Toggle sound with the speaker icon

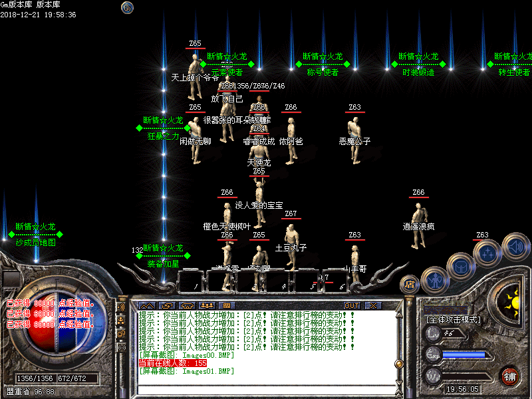pos(515,247)
